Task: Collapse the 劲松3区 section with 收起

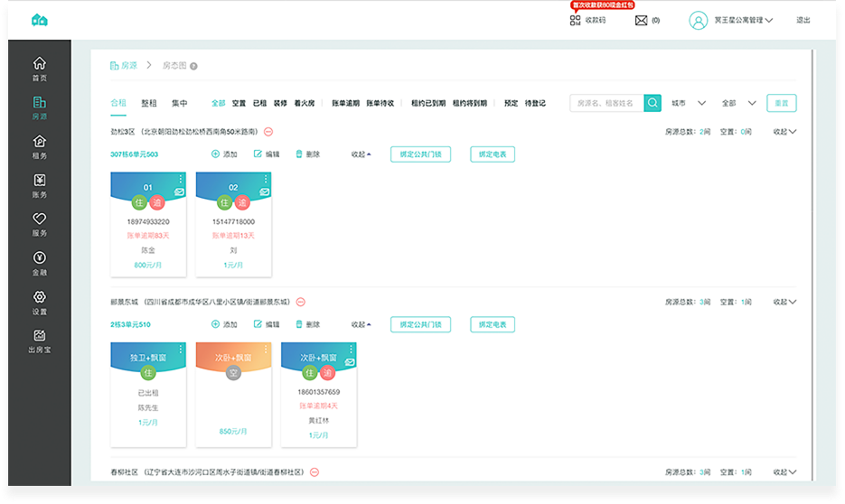Action: [x=784, y=131]
